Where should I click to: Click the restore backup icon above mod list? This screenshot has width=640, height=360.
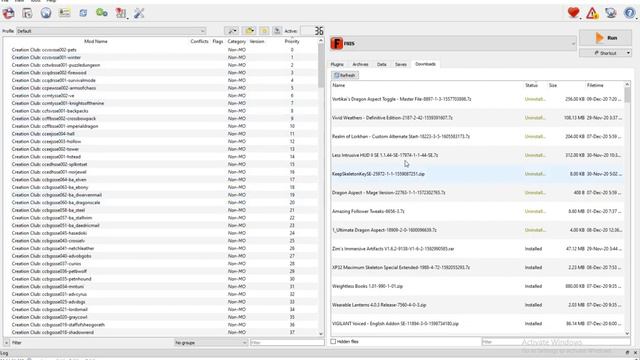click(x=264, y=31)
